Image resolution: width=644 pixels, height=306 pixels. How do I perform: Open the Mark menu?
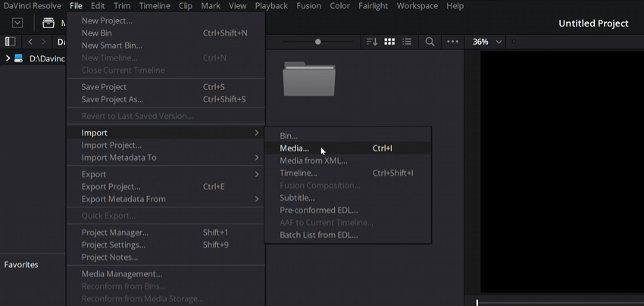[x=211, y=6]
